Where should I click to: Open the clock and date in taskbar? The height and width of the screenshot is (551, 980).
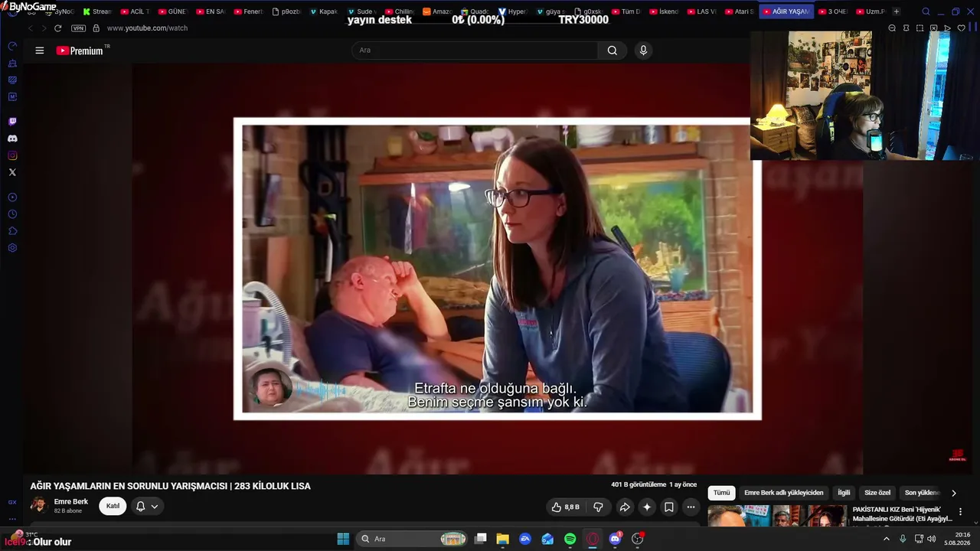coord(957,539)
